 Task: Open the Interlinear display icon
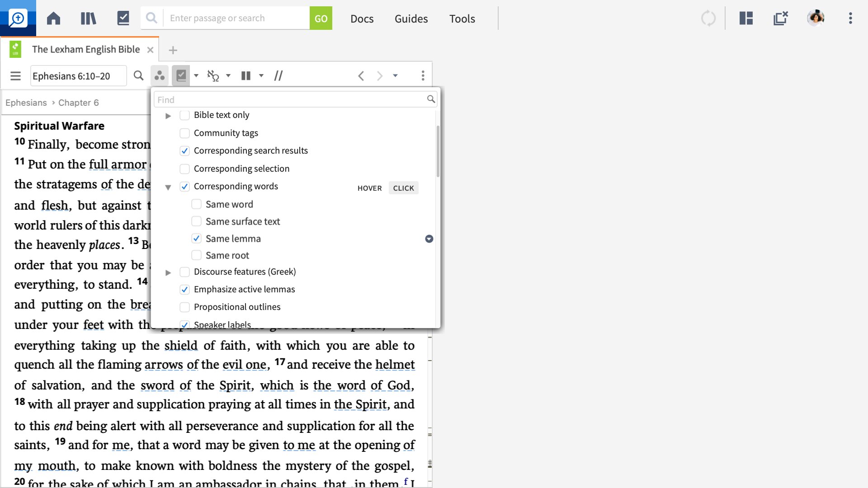tap(213, 75)
